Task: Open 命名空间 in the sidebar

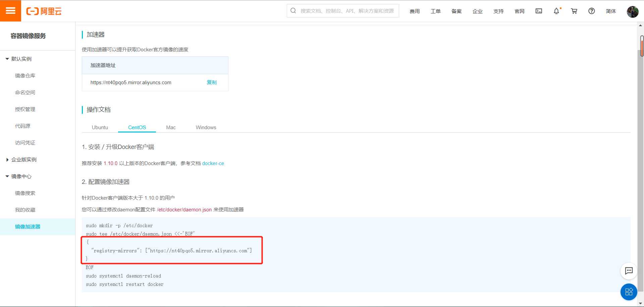Action: click(x=25, y=92)
